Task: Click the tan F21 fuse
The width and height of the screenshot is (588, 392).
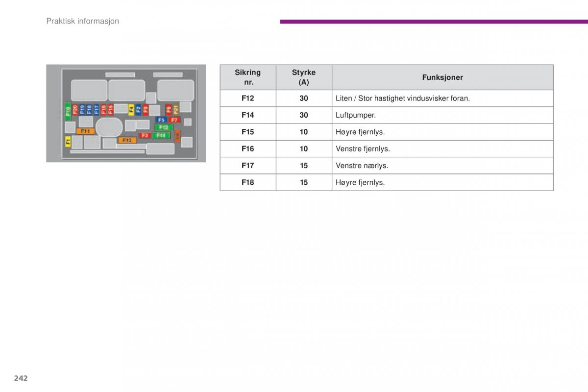Action: point(175,109)
